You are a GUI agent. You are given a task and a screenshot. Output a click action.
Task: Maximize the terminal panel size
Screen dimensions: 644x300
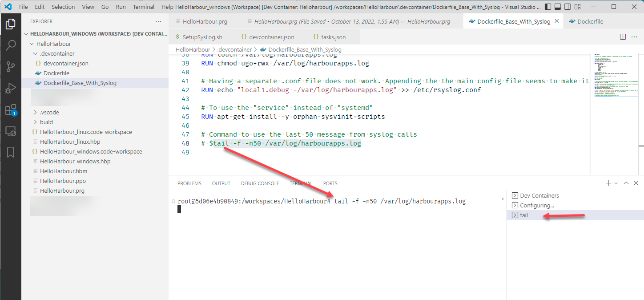pyautogui.click(x=626, y=183)
